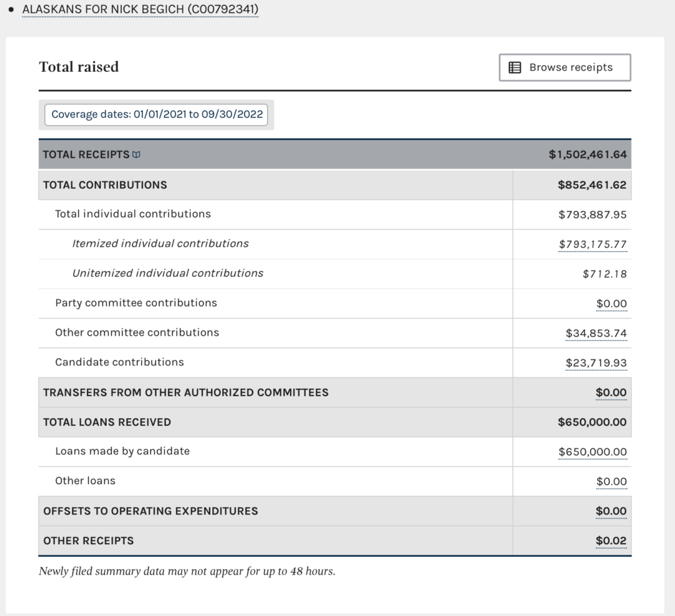
Task: Open the Coverage dates selector
Action: point(156,115)
